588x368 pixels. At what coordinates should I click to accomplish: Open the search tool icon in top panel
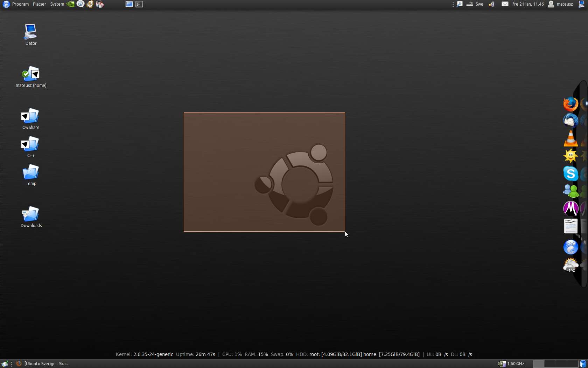coord(460,4)
